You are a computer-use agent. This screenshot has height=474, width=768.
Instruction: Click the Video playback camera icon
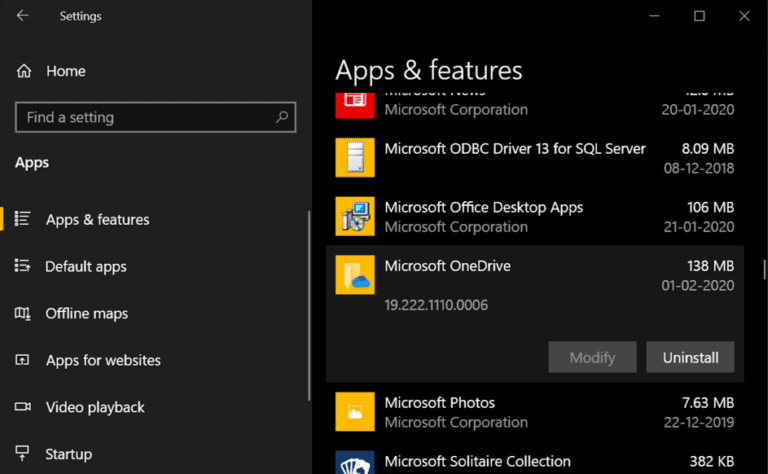point(23,407)
